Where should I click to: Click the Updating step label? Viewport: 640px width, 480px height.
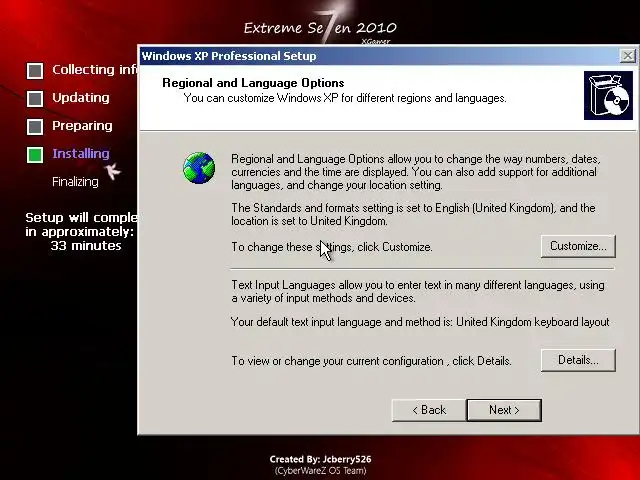coord(81,98)
